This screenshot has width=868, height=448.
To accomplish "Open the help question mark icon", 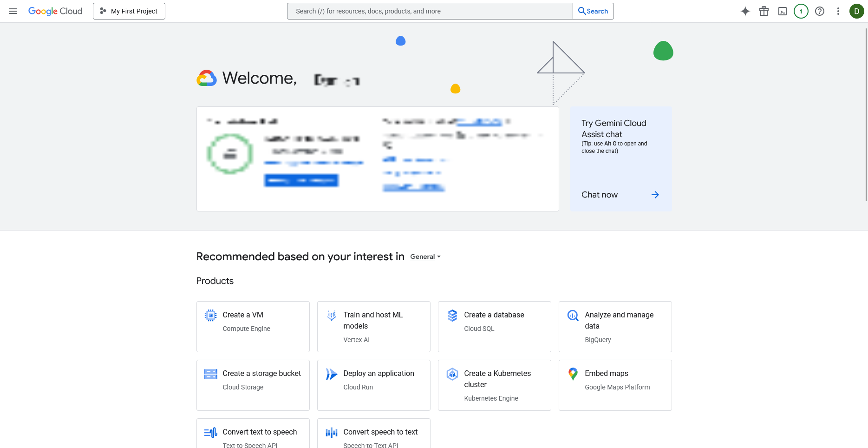I will tap(819, 11).
